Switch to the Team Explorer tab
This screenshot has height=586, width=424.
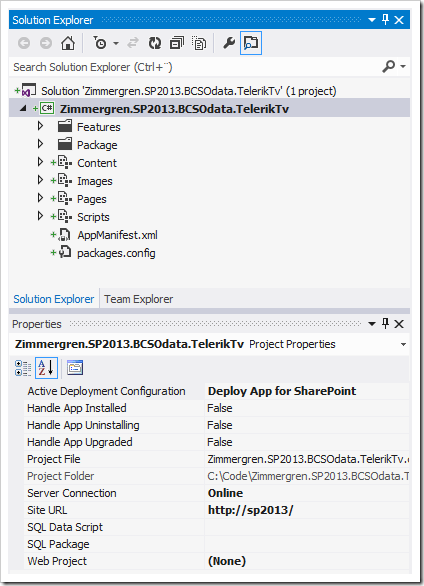[x=139, y=299]
